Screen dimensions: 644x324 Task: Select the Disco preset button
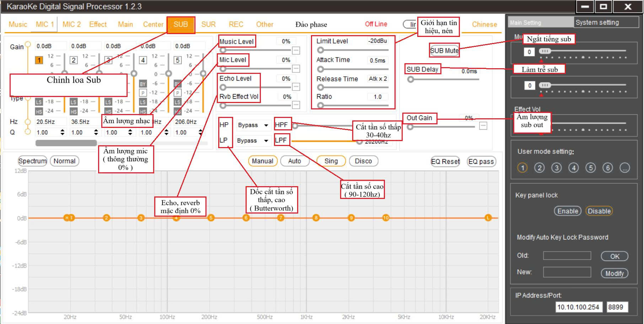click(363, 161)
